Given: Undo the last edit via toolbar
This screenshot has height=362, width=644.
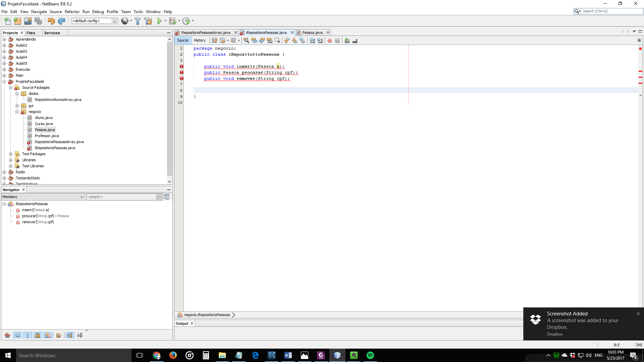Looking at the screenshot, I should 51,21.
